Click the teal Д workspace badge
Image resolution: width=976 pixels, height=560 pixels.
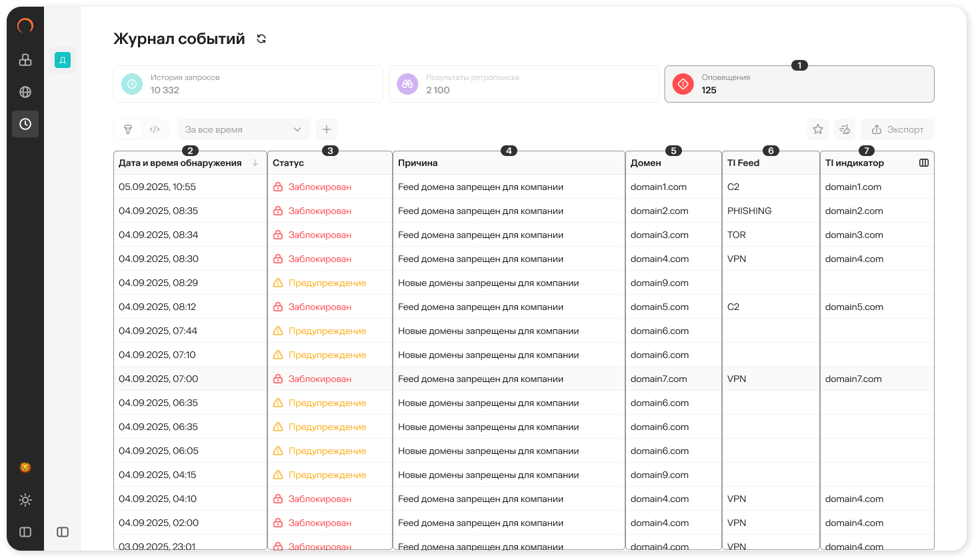(x=63, y=61)
